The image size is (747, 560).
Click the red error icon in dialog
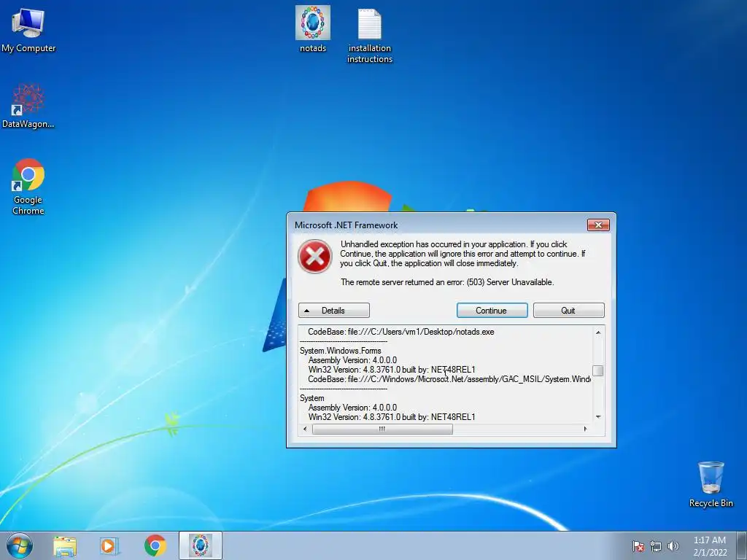pyautogui.click(x=315, y=257)
